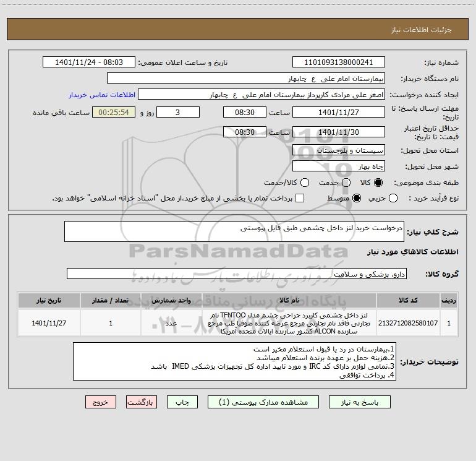Viewport: 476px width, 461px height.
Task: Click تعداد / مقدار column header
Action: point(111,300)
